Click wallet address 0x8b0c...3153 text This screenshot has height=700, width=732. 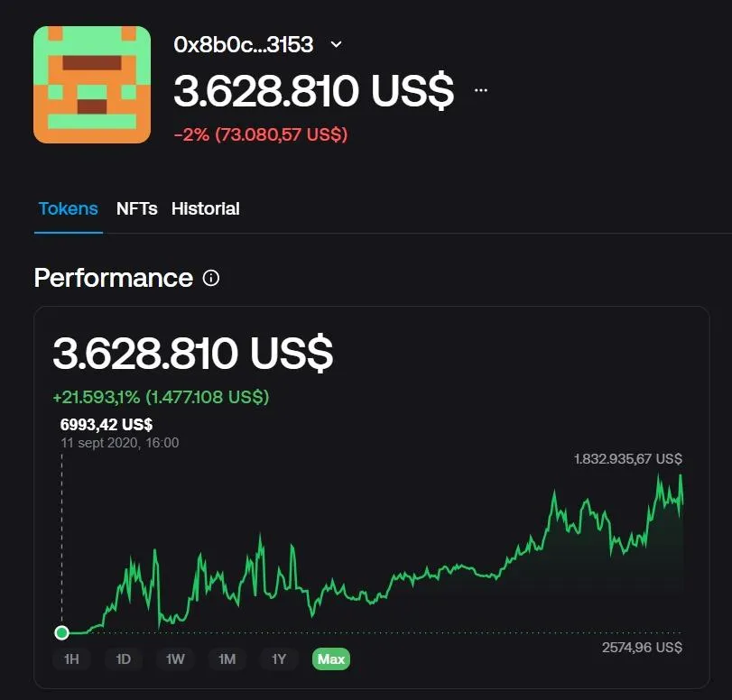point(243,45)
